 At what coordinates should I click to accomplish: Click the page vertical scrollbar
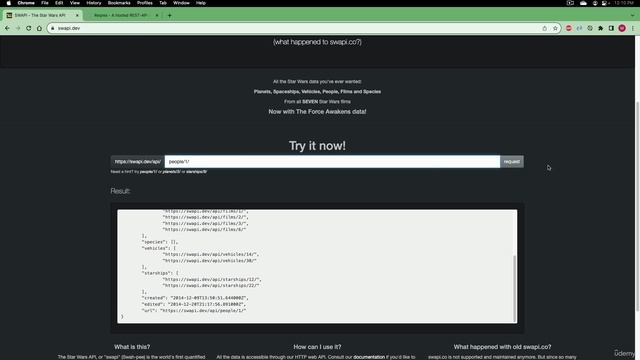(637, 206)
